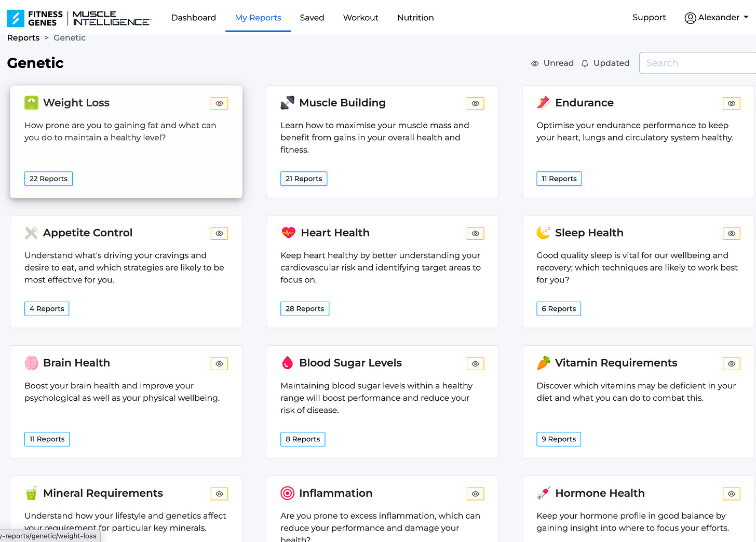Select the My Reports tab
756x542 pixels.
pyautogui.click(x=258, y=18)
